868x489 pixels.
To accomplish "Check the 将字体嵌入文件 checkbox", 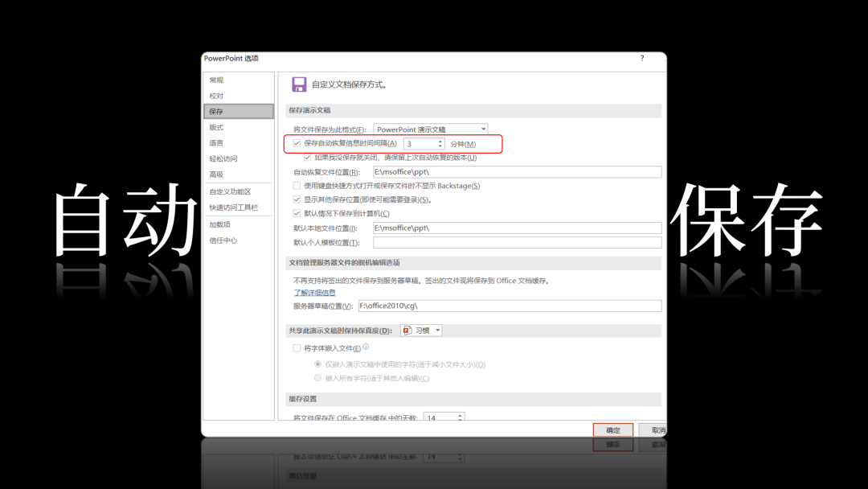I will point(297,348).
